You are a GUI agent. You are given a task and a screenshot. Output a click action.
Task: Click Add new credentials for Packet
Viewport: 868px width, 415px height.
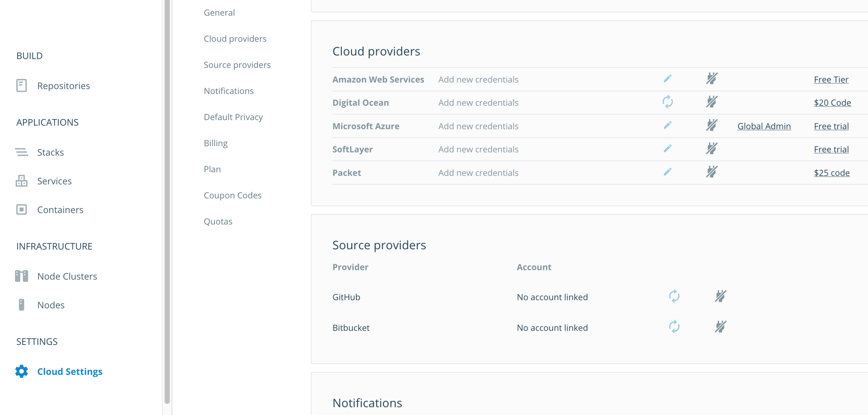(478, 173)
